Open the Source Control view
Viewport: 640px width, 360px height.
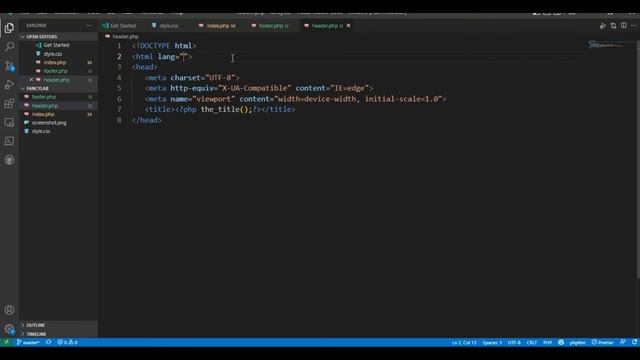click(9, 66)
